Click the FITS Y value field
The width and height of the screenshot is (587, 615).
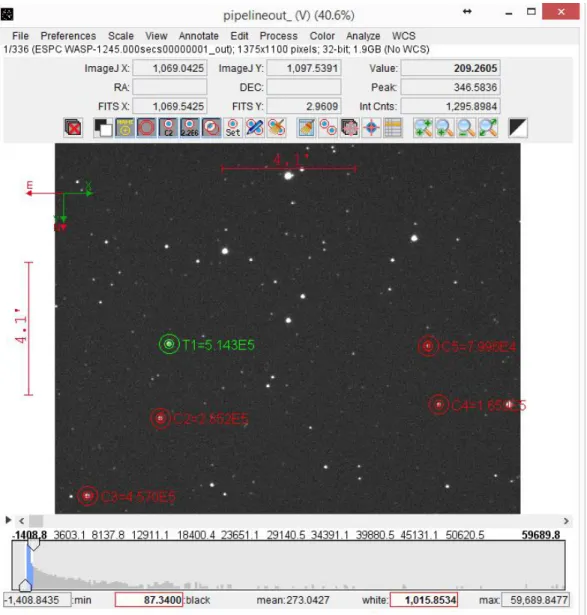click(304, 106)
